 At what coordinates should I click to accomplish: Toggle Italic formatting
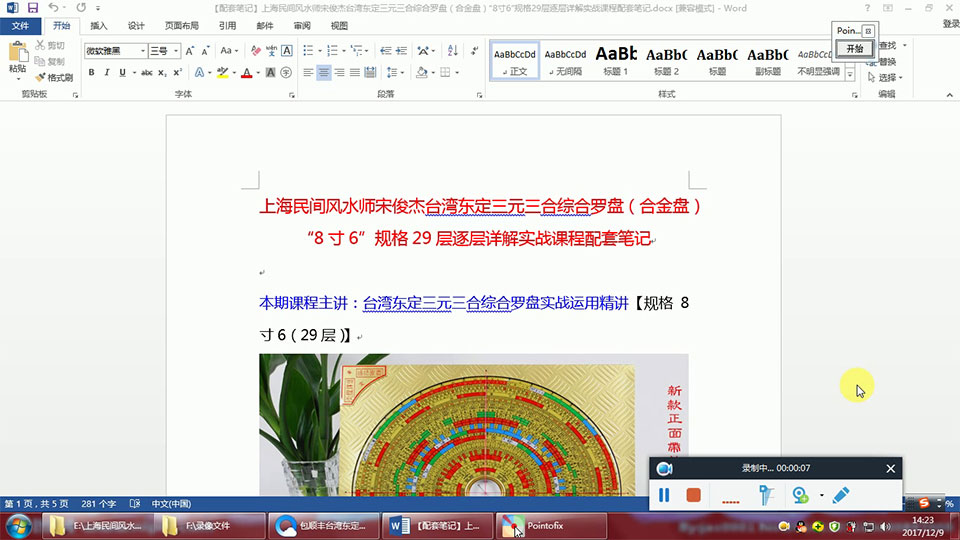pos(107,73)
